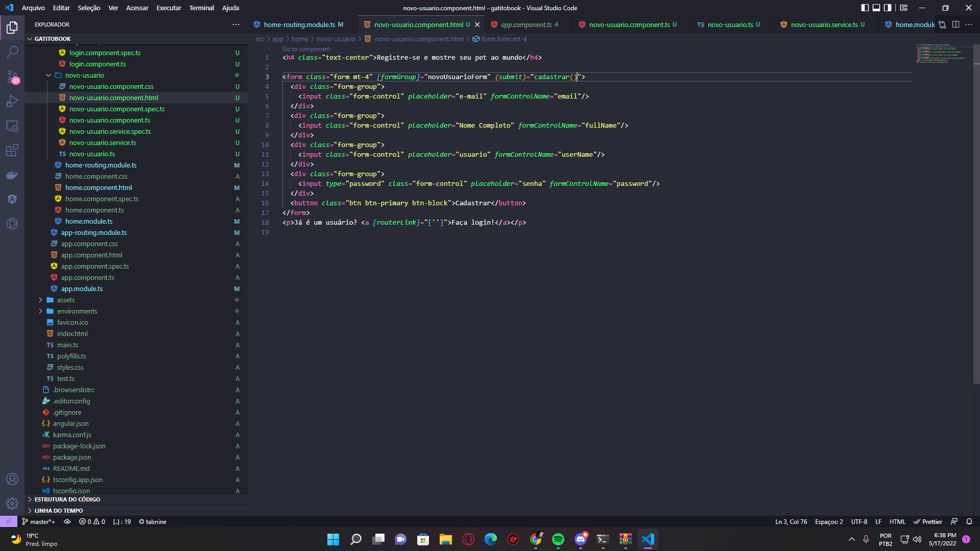Open the errors and warnings indicator
This screenshot has width=980, height=551.
[x=92, y=521]
